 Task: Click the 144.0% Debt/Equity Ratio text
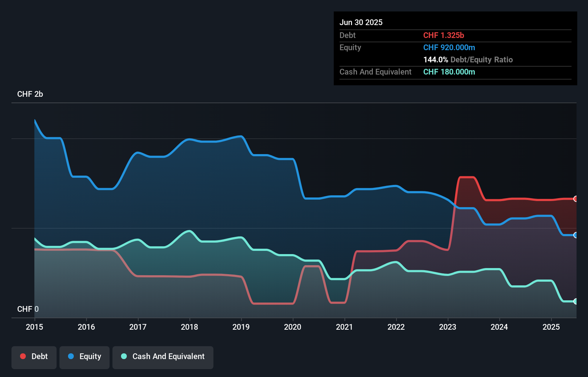pos(468,60)
